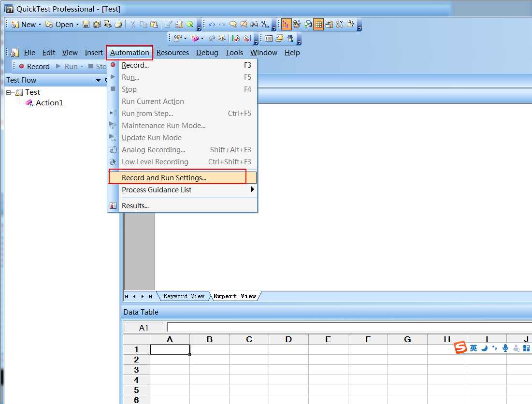Screen dimensions: 532x404
Task: Click the Find binoculars icon
Action: click(x=254, y=25)
